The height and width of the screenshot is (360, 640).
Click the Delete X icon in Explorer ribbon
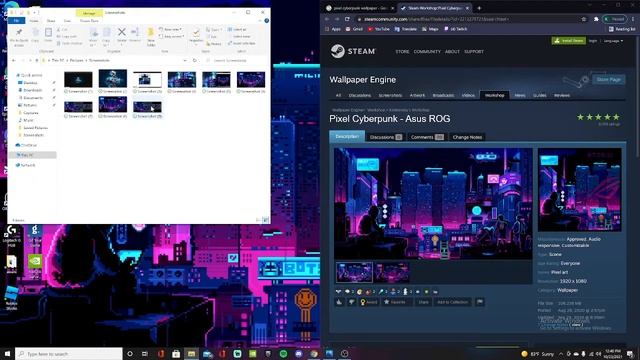[122, 32]
